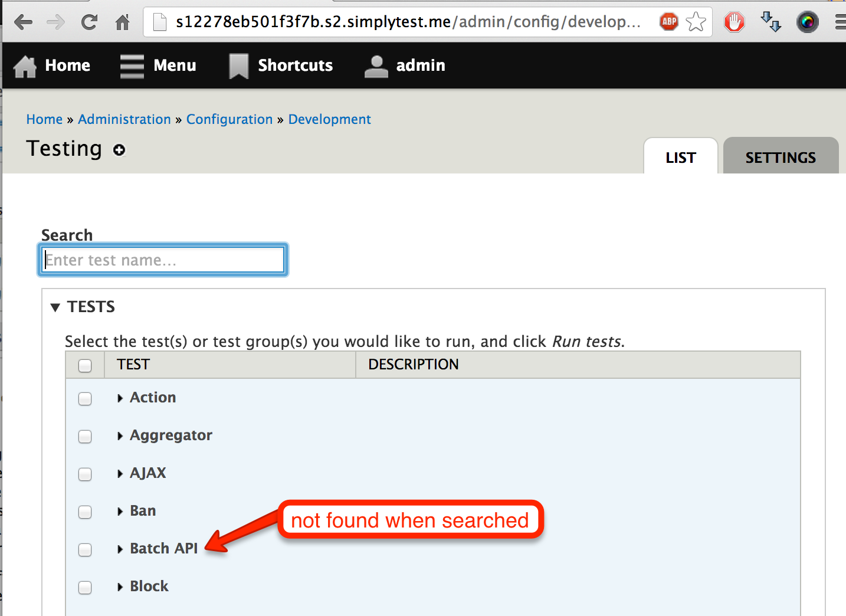Follow the Configuration breadcrumb link
Screen dimensions: 846x616
229,119
